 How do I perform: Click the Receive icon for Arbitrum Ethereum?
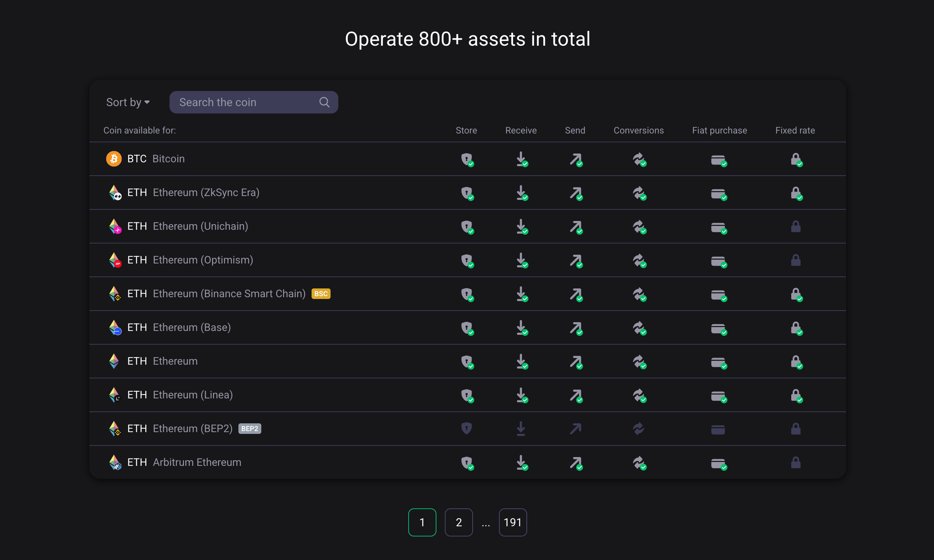[x=522, y=463]
